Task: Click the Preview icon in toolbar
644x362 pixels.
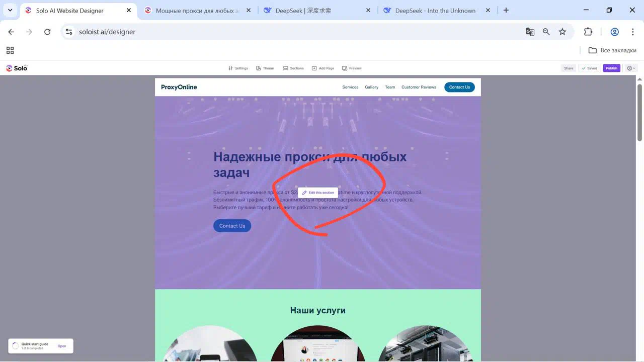Action: click(x=345, y=68)
